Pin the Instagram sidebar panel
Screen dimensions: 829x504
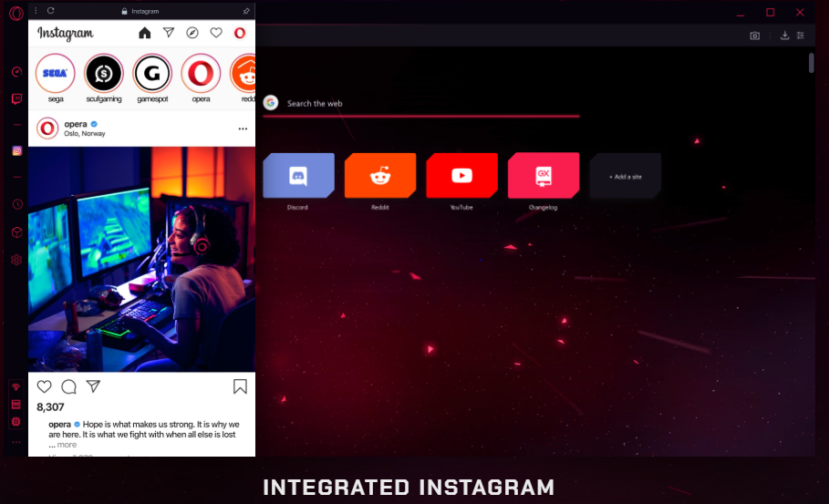pyautogui.click(x=246, y=11)
